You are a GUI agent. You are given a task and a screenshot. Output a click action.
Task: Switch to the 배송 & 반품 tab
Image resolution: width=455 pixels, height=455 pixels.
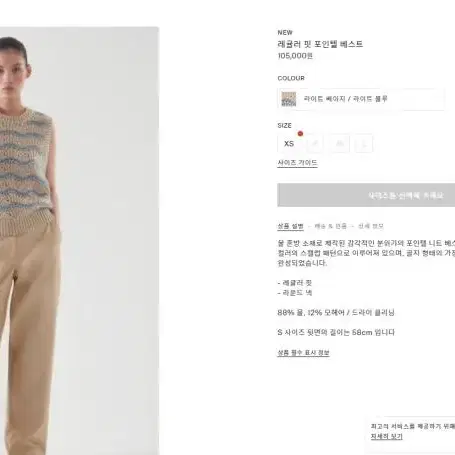(331, 226)
